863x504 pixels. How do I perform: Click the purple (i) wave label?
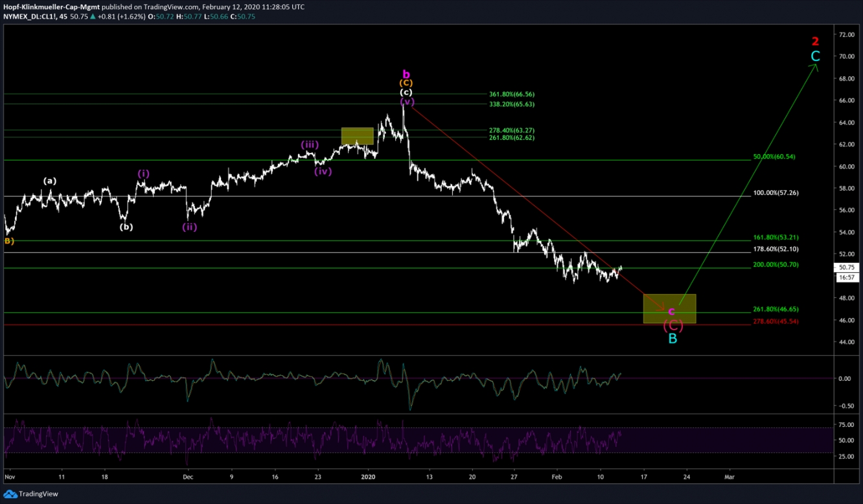point(143,173)
